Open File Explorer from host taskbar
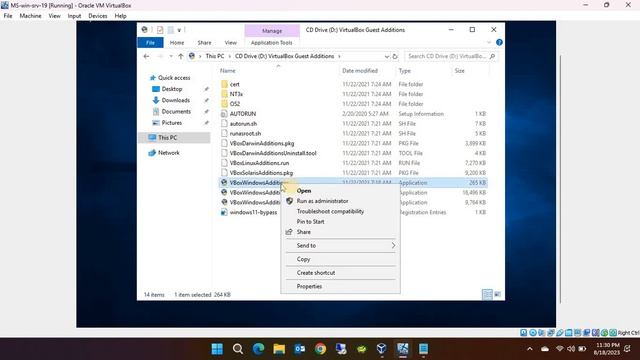 tap(279, 349)
